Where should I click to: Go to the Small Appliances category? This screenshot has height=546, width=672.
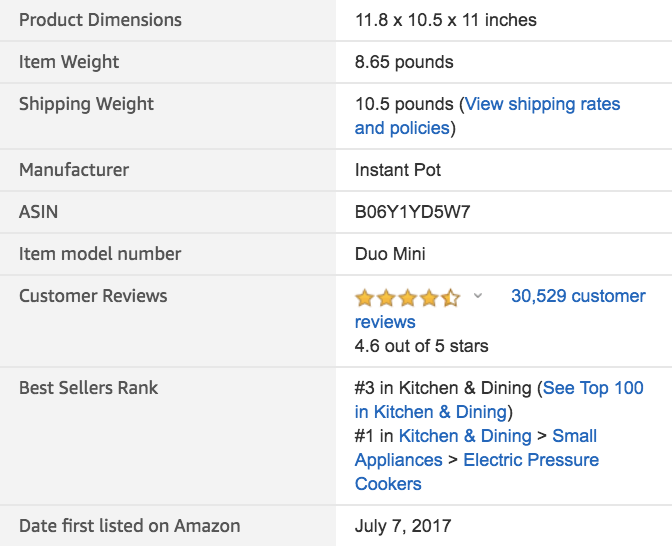(x=476, y=448)
